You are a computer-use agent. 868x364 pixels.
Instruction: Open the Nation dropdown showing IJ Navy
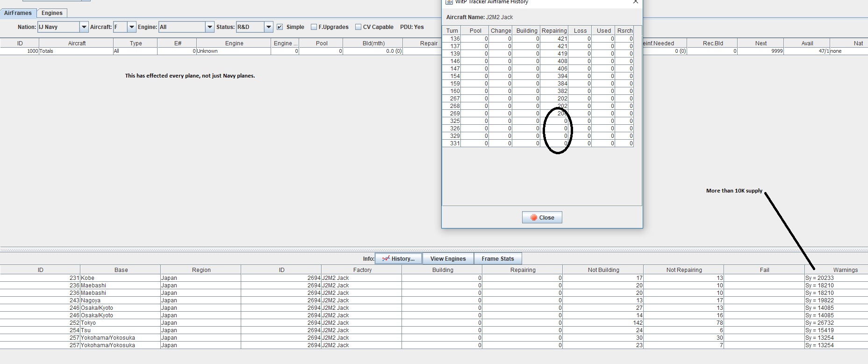pos(84,27)
